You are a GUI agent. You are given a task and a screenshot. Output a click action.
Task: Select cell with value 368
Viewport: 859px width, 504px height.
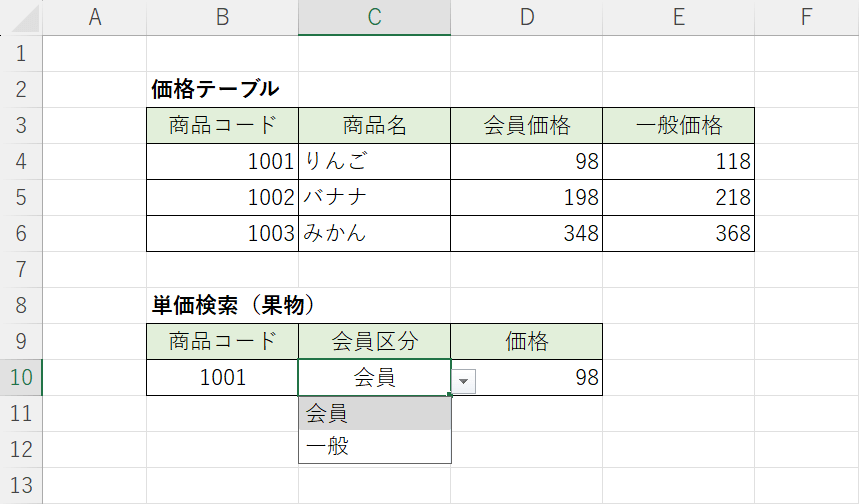[678, 233]
